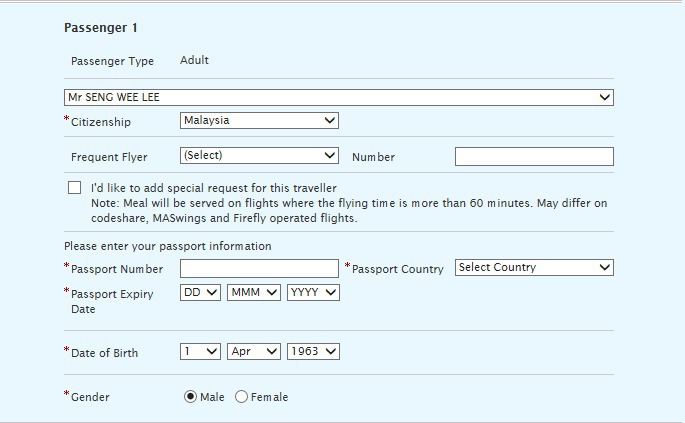The height and width of the screenshot is (423, 685).
Task: Click the Adult passenger type text
Action: [x=194, y=60]
